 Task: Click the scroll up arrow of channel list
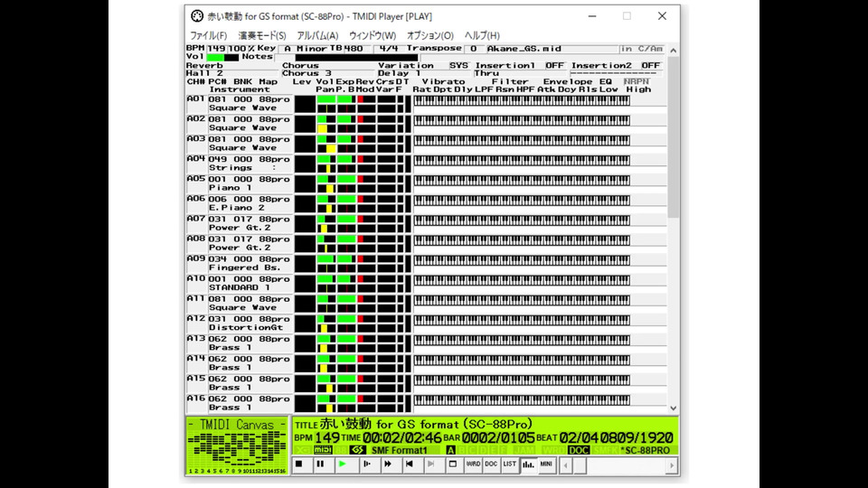click(x=673, y=51)
